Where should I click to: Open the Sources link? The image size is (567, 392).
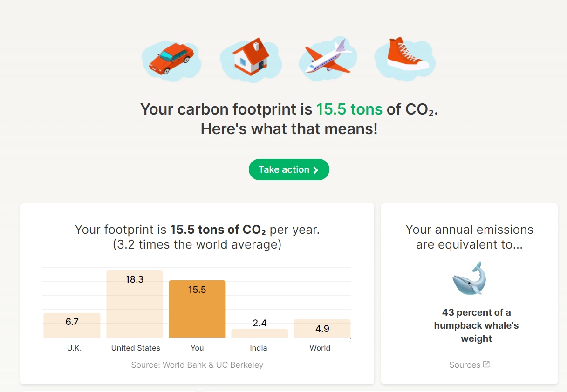(465, 365)
